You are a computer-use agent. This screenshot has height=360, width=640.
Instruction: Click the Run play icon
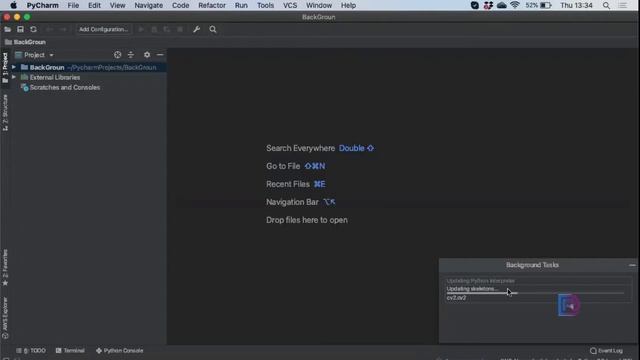coord(141,29)
